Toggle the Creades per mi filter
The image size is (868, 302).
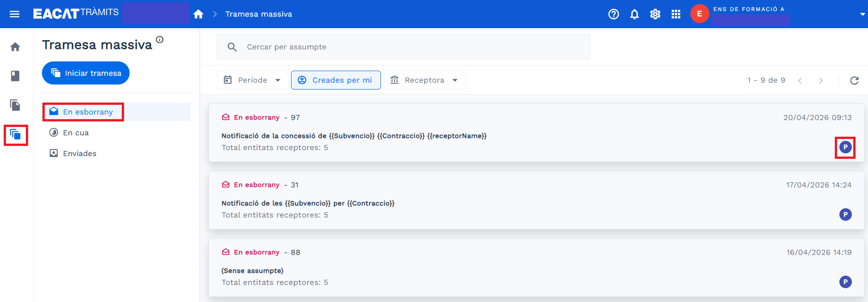tap(336, 80)
